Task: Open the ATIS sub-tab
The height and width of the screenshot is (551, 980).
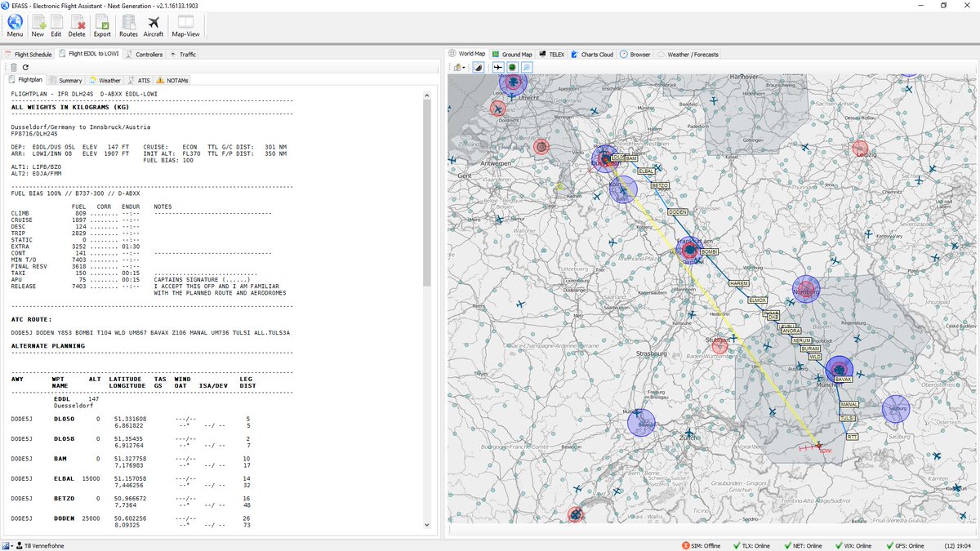Action: click(139, 80)
